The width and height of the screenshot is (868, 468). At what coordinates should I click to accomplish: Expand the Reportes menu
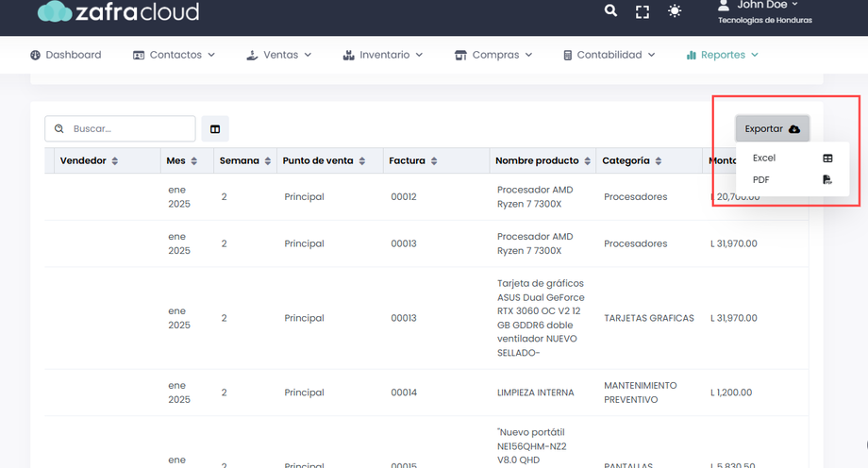tap(723, 55)
